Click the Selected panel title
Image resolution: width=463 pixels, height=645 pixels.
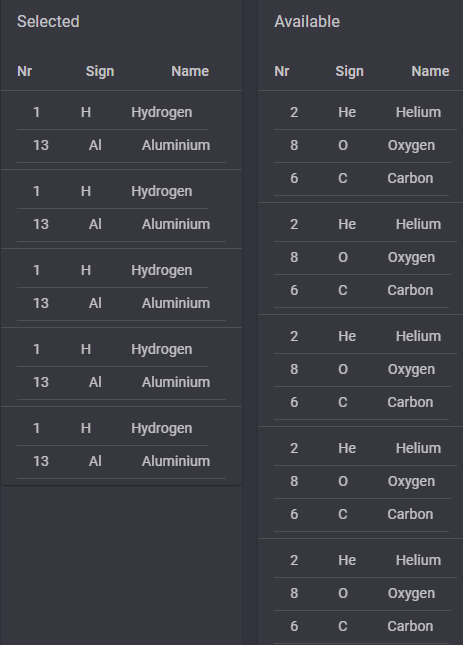tap(48, 21)
